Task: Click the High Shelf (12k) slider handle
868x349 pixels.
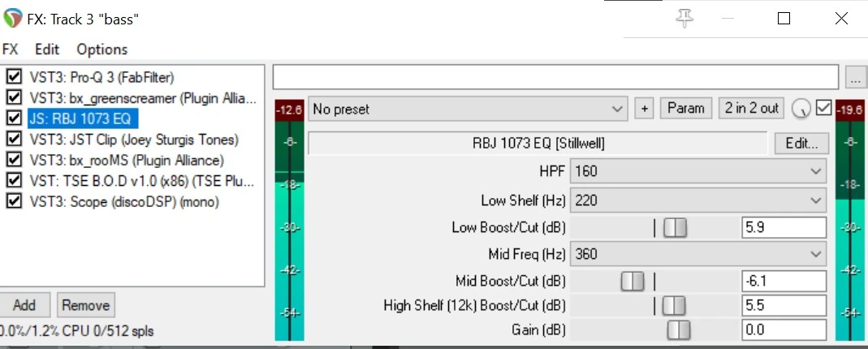Action: coord(673,305)
